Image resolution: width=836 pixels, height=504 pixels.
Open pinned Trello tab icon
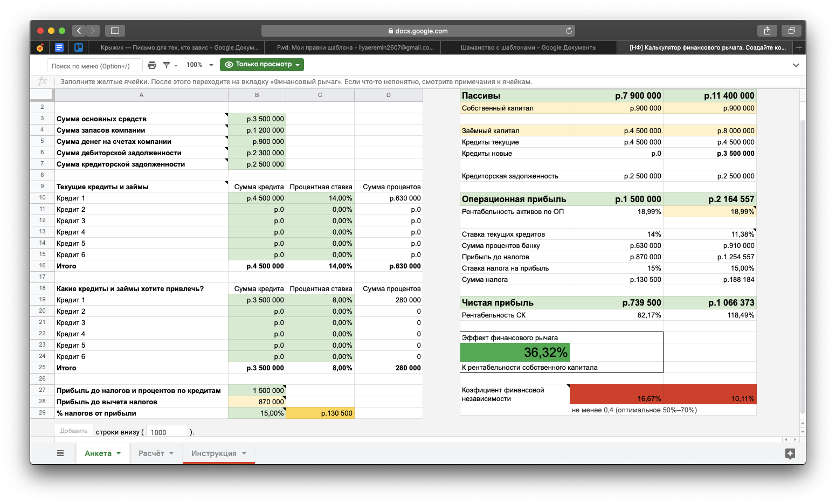(x=79, y=47)
